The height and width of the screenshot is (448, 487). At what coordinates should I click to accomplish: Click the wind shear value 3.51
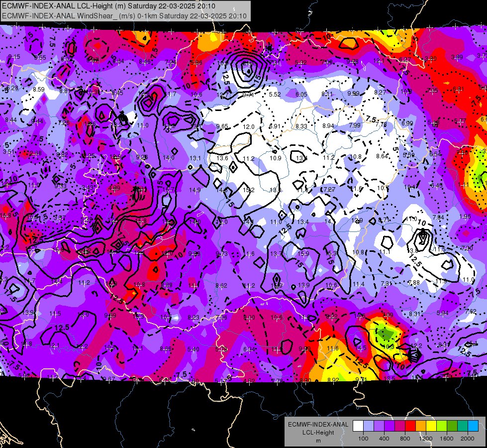click(8, 152)
